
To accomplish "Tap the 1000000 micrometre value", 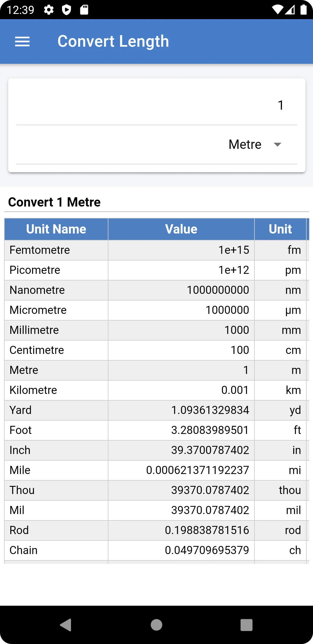I will (x=228, y=310).
